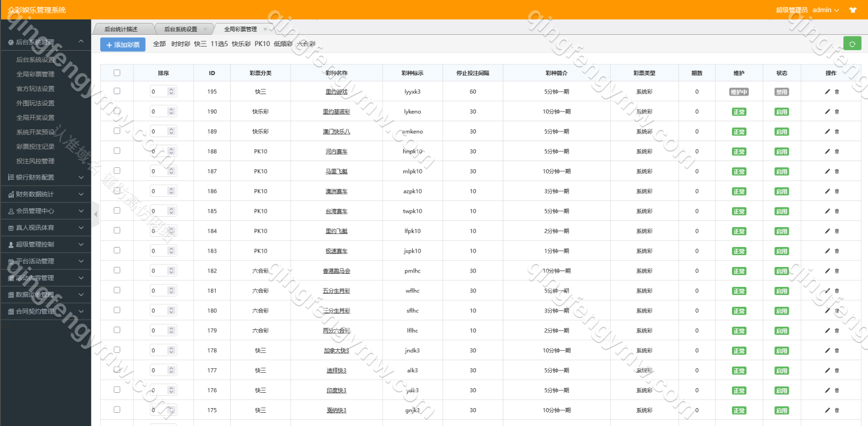Open the admin user dropdown
Image resolution: width=868 pixels, height=426 pixels.
[x=825, y=10]
